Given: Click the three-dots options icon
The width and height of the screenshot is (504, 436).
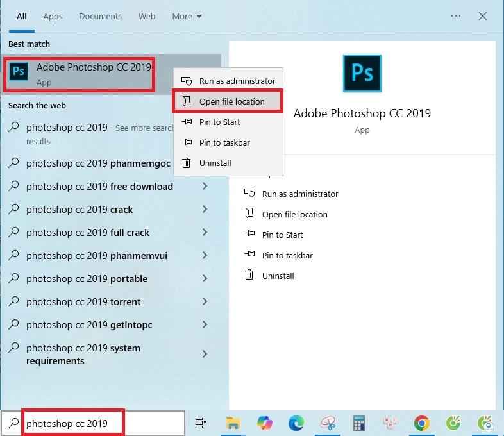Looking at the screenshot, I should [456, 16].
